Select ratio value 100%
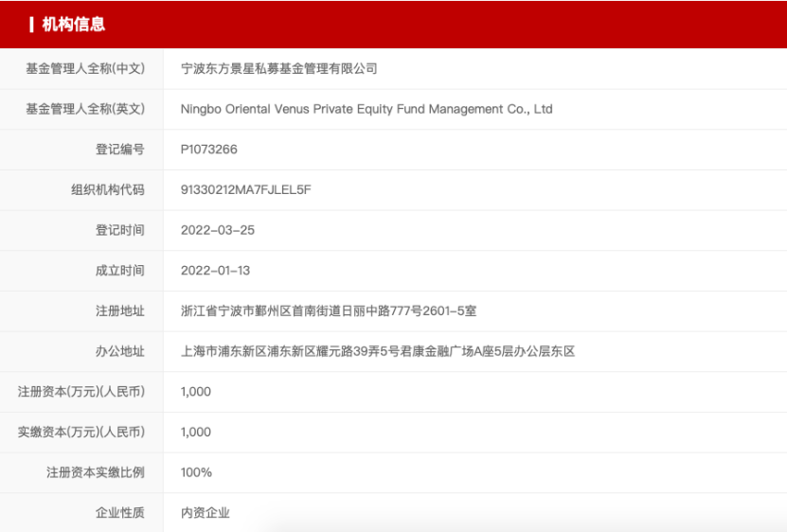Image resolution: width=787 pixels, height=532 pixels. [196, 472]
